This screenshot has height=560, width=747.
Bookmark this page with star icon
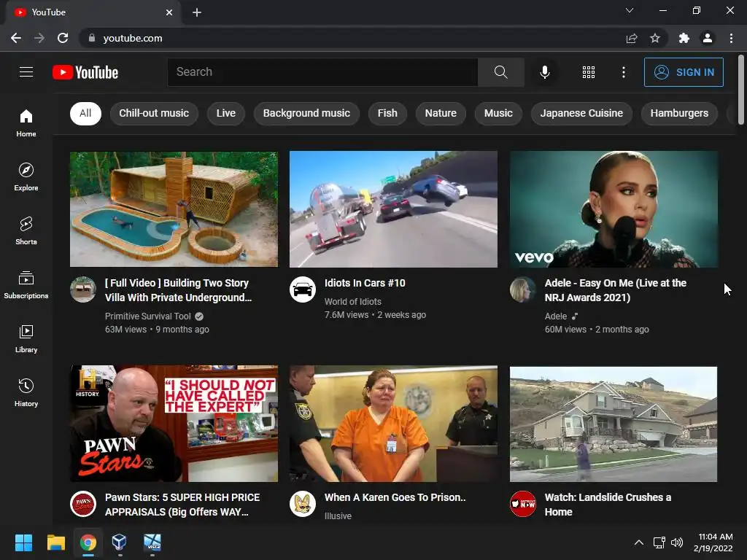point(655,38)
